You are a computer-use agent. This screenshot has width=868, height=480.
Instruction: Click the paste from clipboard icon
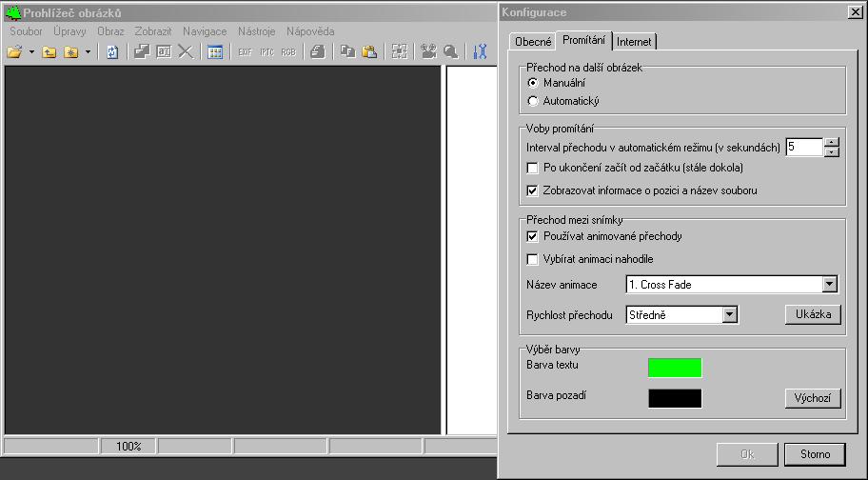[x=369, y=52]
